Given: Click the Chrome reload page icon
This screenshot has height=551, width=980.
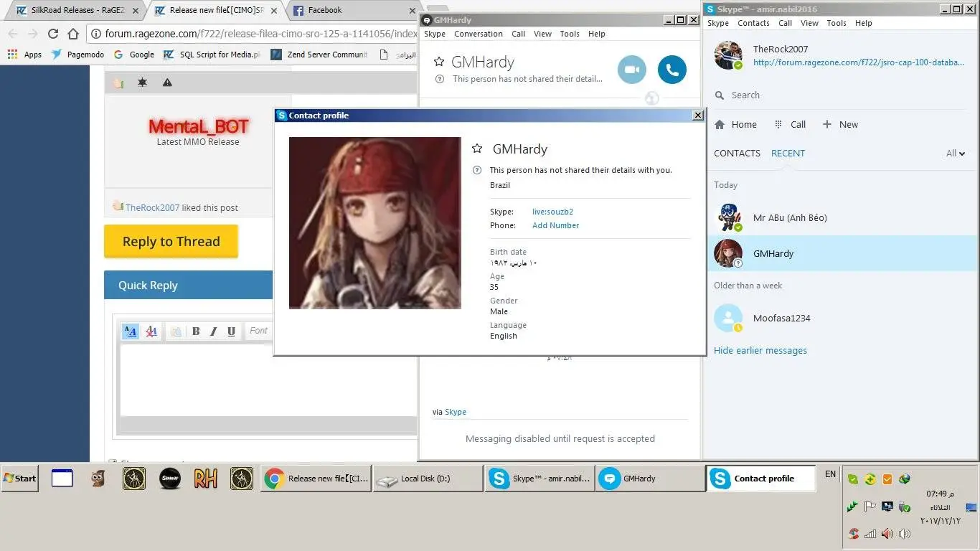Looking at the screenshot, I should 52,34.
